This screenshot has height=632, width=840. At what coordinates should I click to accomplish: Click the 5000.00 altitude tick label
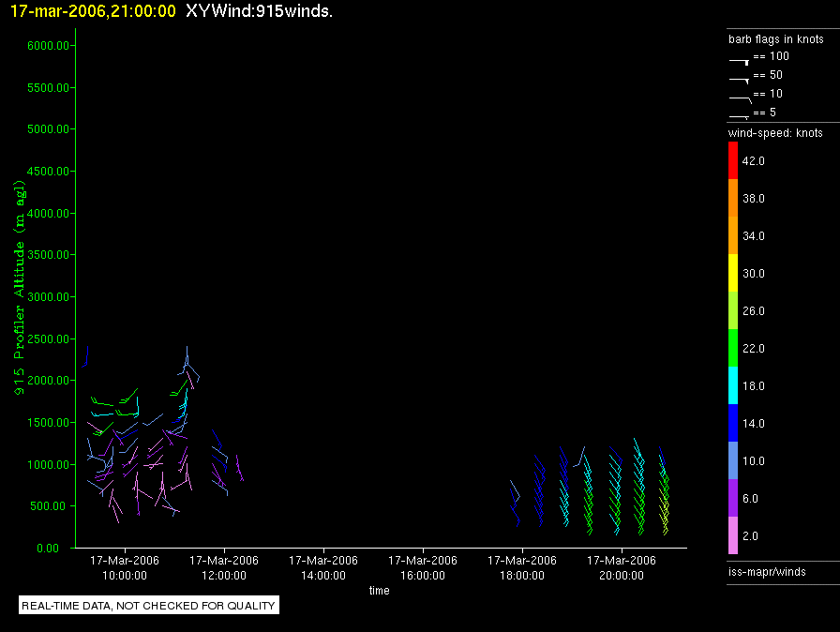click(x=48, y=129)
